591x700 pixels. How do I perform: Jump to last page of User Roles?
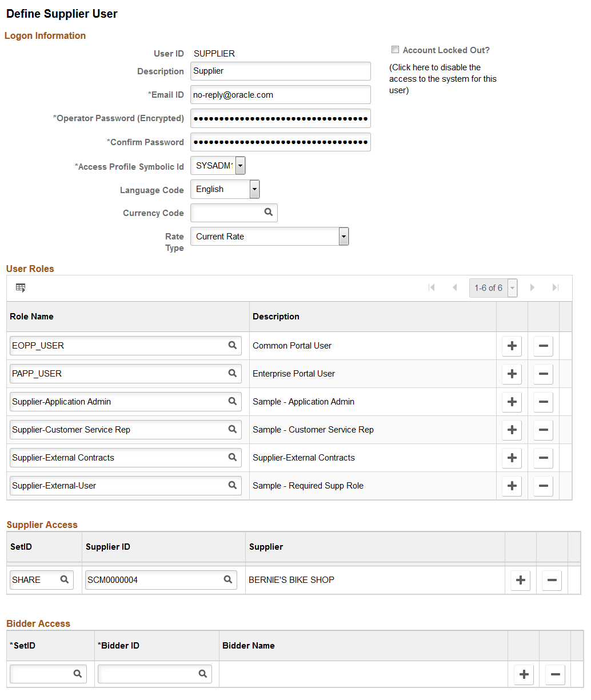point(554,287)
